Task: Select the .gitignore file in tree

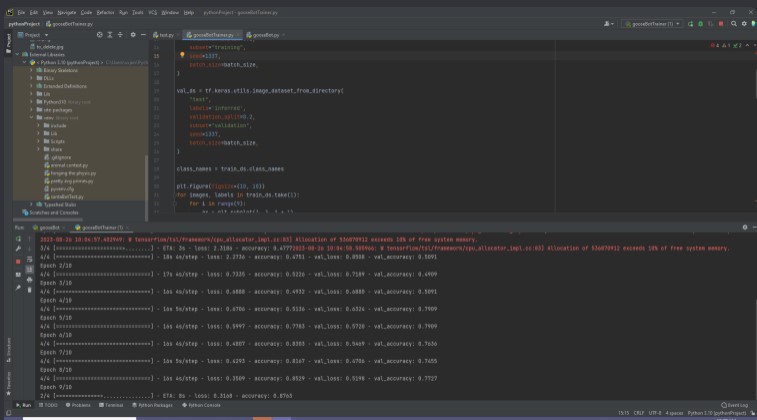Action: [x=57, y=157]
